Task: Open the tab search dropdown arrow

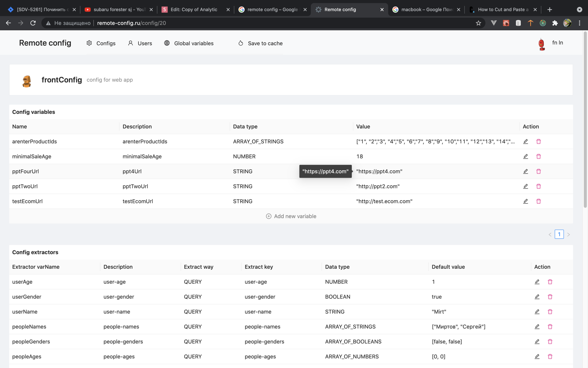Action: [x=579, y=10]
